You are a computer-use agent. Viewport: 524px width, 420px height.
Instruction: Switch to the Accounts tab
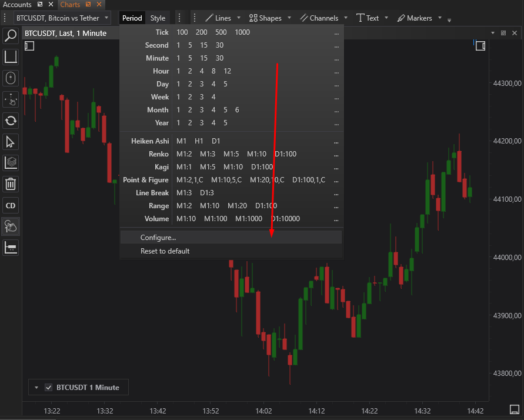pos(18,5)
